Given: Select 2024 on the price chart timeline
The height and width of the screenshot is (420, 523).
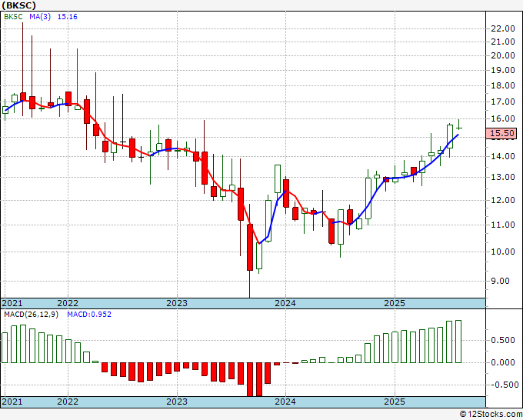Looking at the screenshot, I should tap(285, 303).
